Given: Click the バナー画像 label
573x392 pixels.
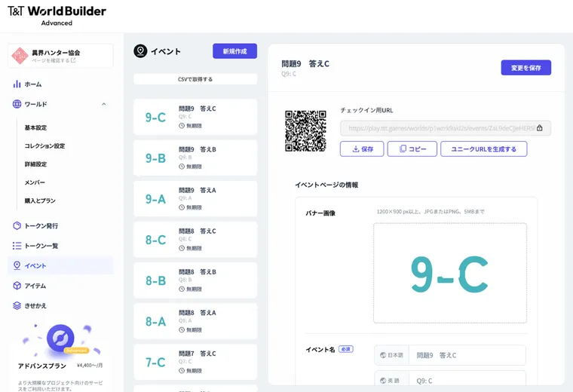Looking at the screenshot, I should pyautogui.click(x=320, y=213).
